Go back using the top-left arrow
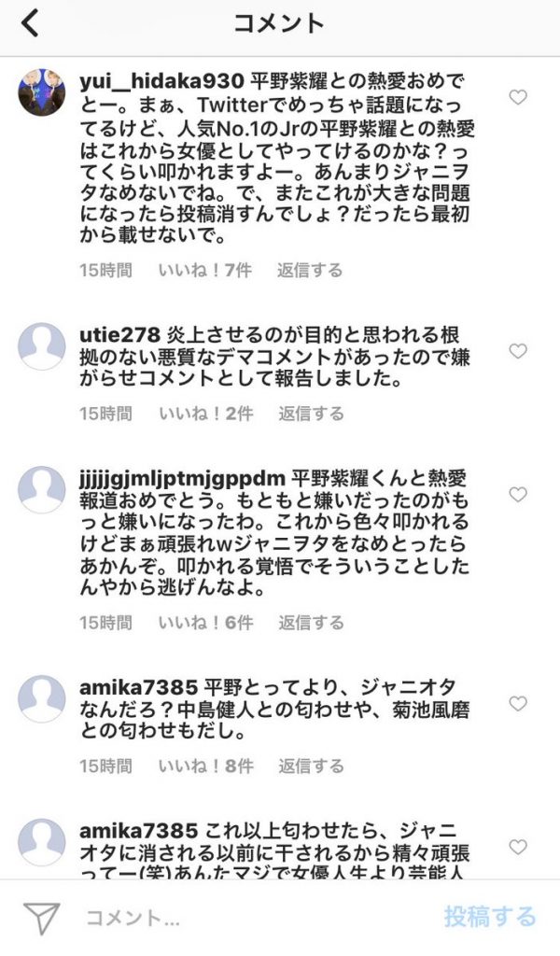 click(31, 23)
